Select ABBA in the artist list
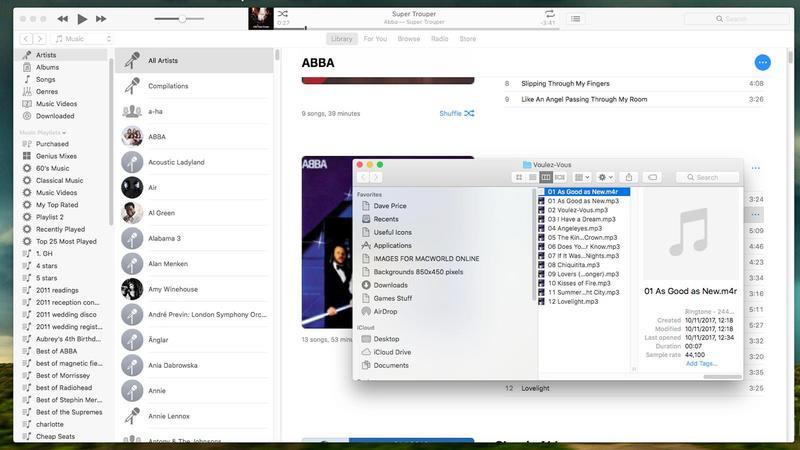Screen dimensions: 800x450 point(194,137)
